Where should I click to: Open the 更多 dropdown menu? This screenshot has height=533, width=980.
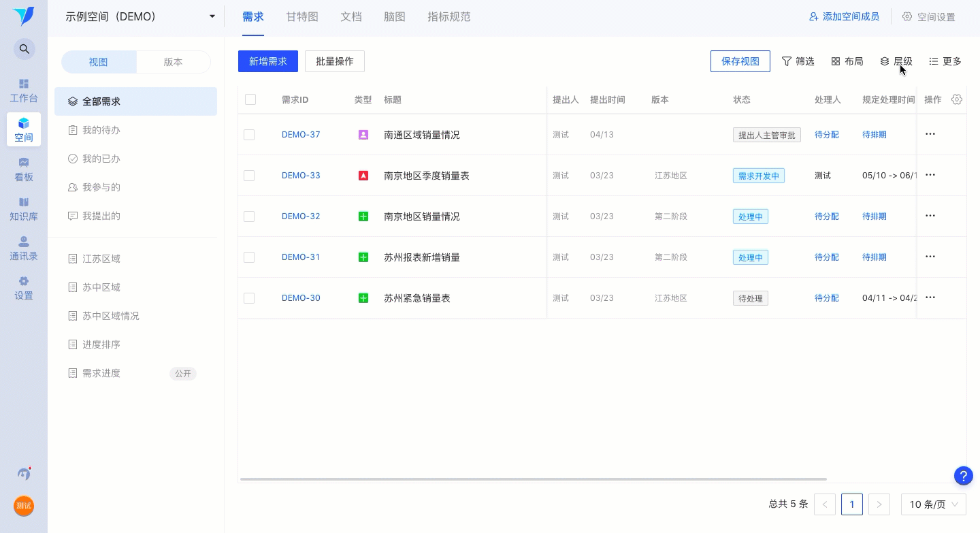click(945, 61)
